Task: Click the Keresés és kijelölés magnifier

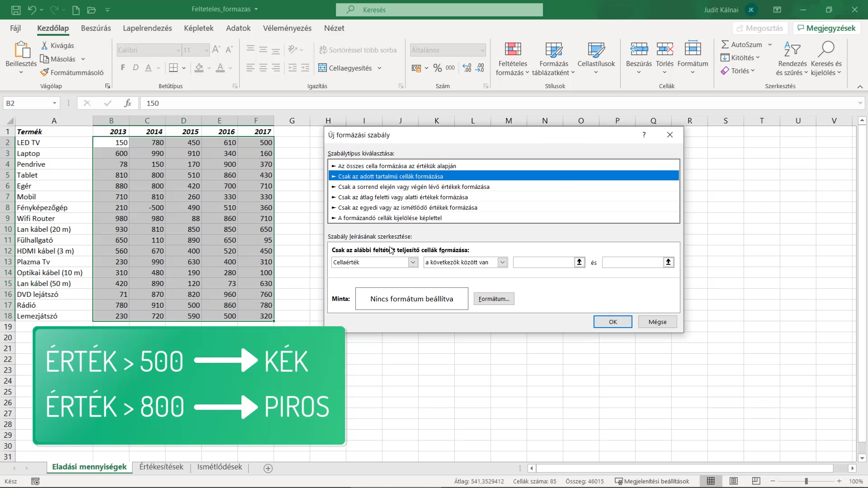Action: [826, 49]
